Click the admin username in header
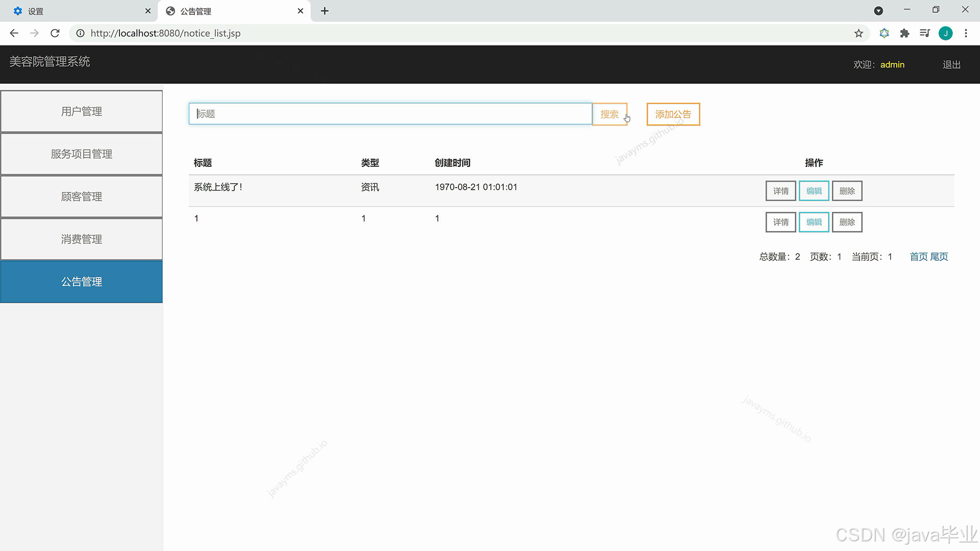 (x=892, y=65)
